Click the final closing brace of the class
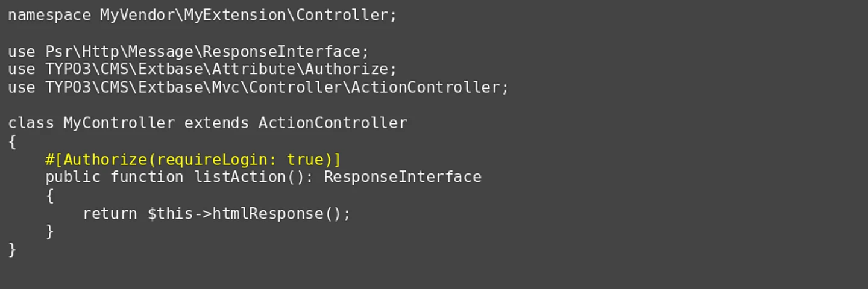The image size is (868, 289). (12, 250)
